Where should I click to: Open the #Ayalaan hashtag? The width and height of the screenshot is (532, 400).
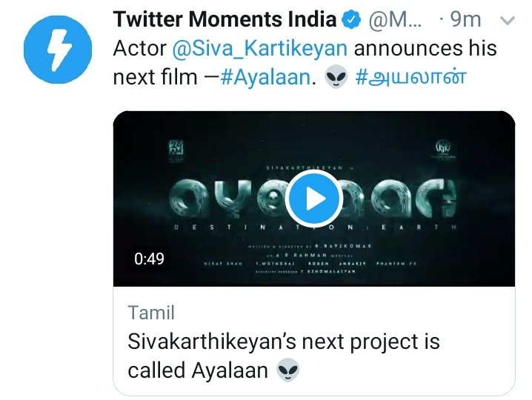click(265, 77)
